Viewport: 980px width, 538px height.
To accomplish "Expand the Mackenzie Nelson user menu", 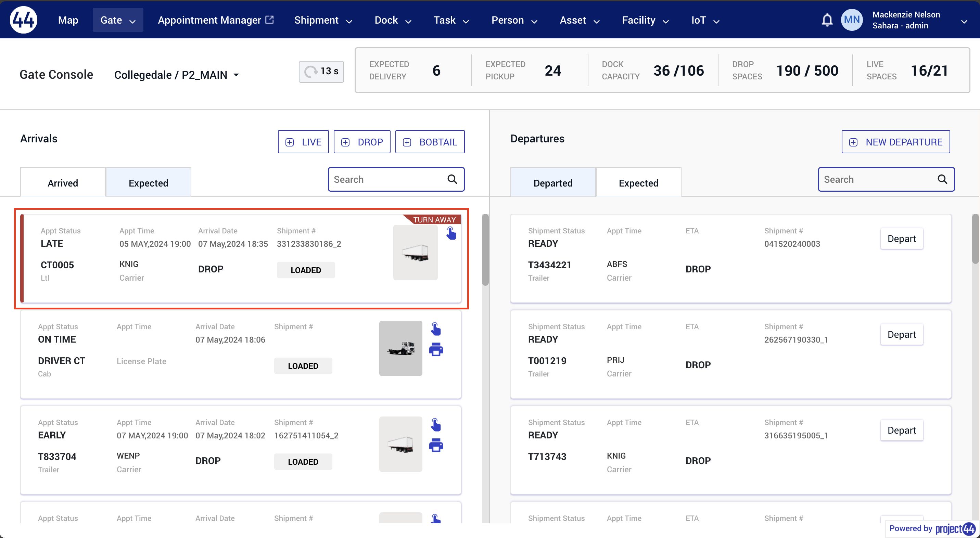I will 964,22.
